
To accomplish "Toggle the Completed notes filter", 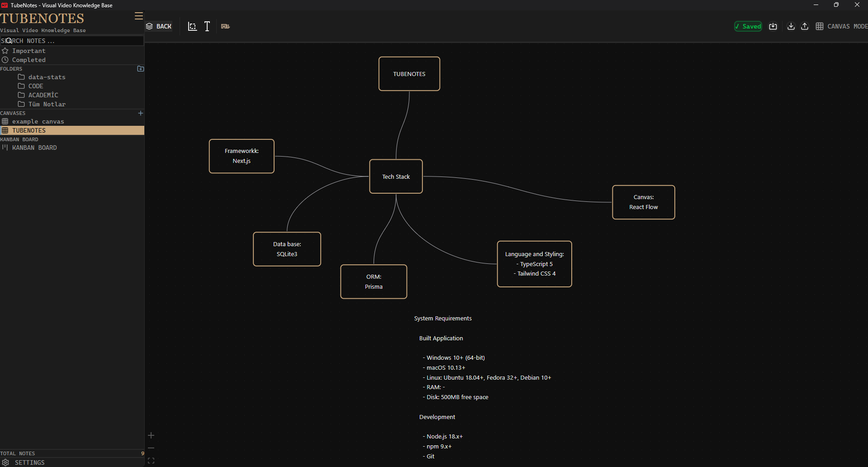I will point(29,60).
